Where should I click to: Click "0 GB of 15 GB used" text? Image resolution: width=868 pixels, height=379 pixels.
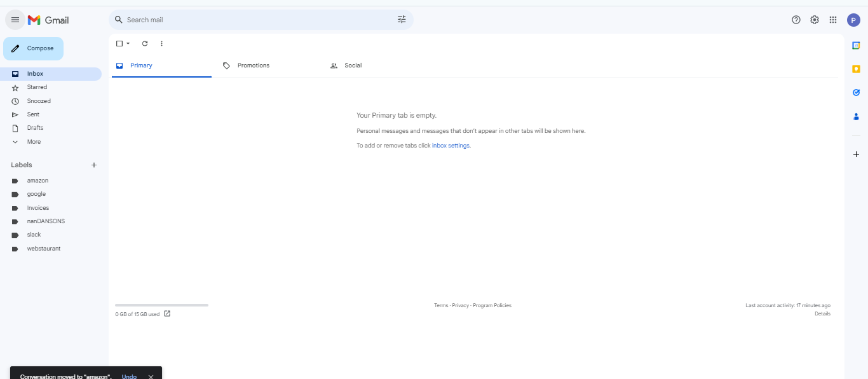[137, 314]
